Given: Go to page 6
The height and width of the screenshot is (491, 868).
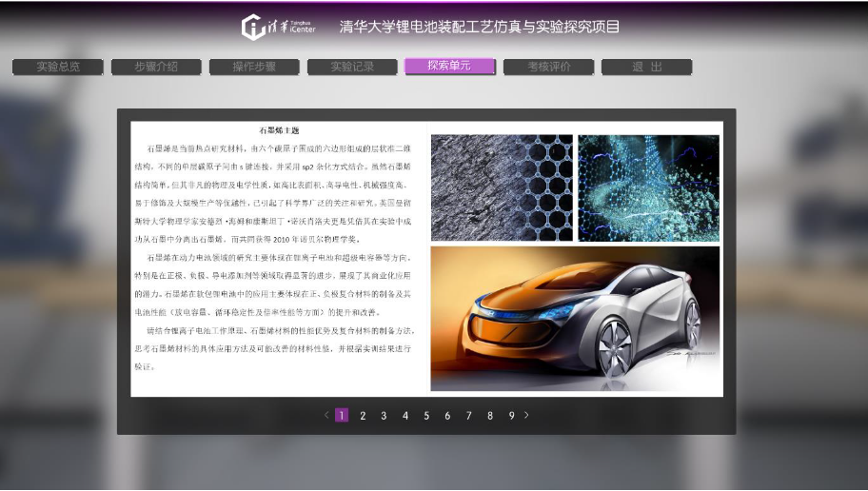Looking at the screenshot, I should tap(447, 416).
